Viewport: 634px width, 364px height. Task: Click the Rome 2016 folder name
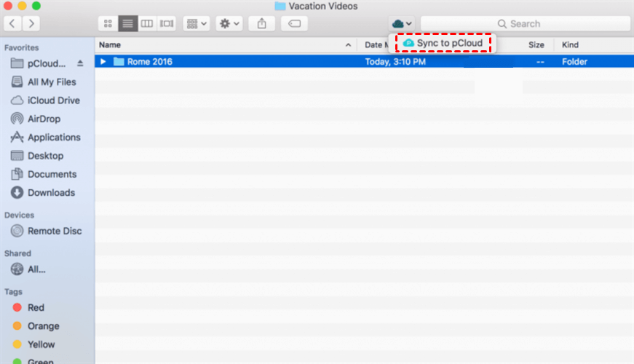tap(150, 62)
